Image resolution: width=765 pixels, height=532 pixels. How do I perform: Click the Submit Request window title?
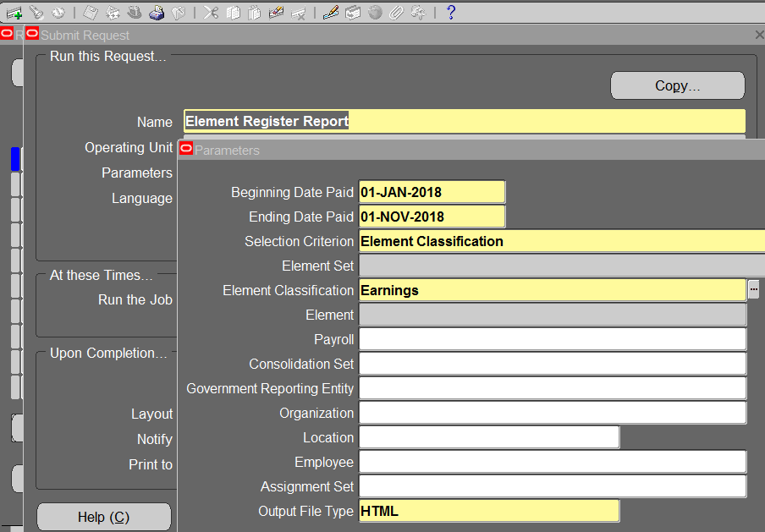click(85, 34)
